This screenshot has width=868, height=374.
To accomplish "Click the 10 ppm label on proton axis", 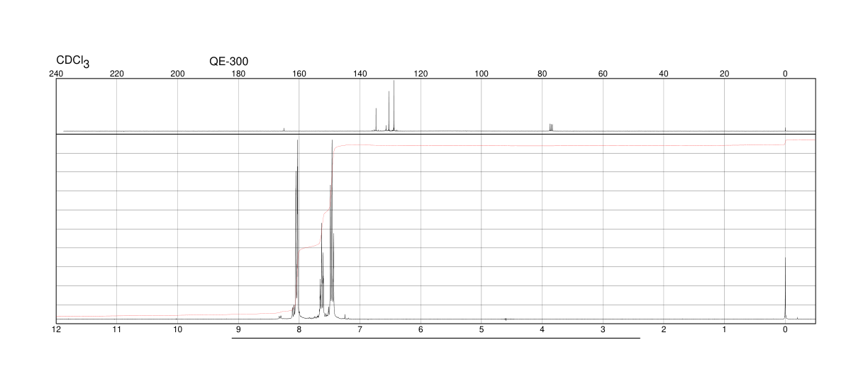I will click(x=178, y=330).
